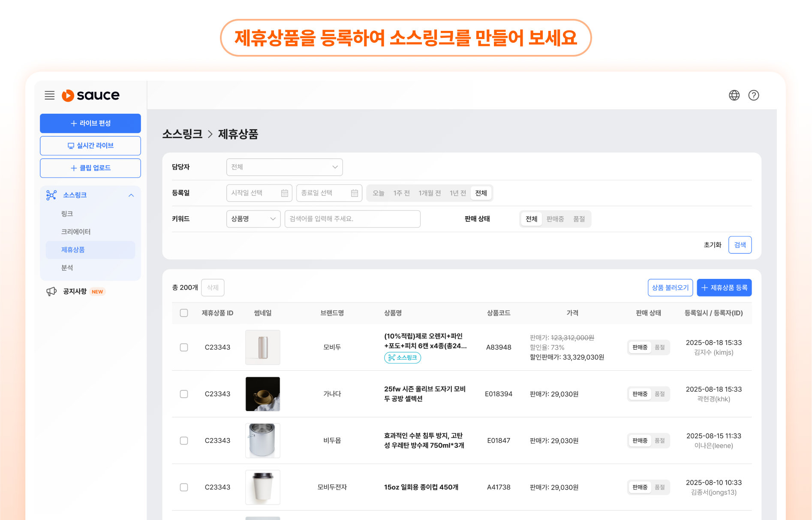Open calendar icon in 종료일 선택 field
The height and width of the screenshot is (520, 812).
click(x=354, y=193)
